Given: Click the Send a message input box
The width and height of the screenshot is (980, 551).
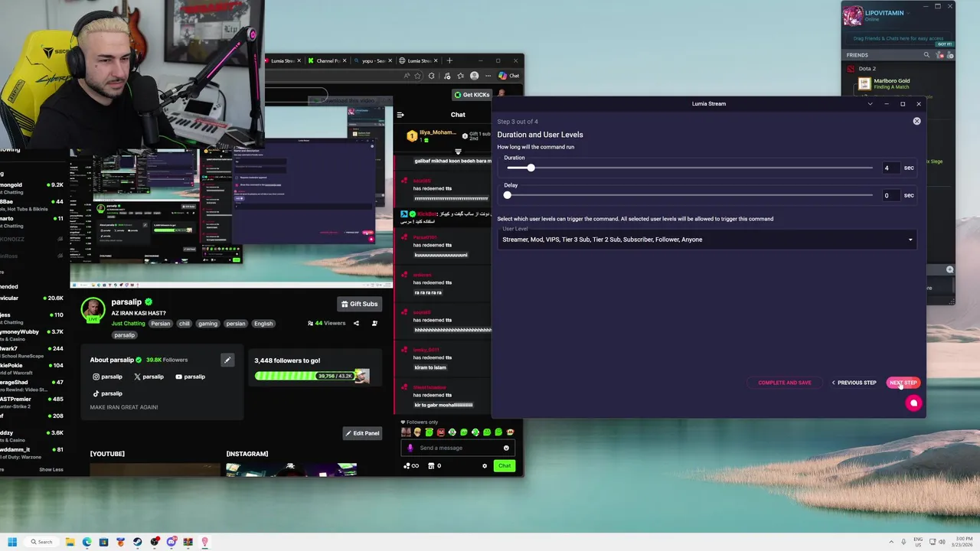Looking at the screenshot, I should [x=458, y=448].
